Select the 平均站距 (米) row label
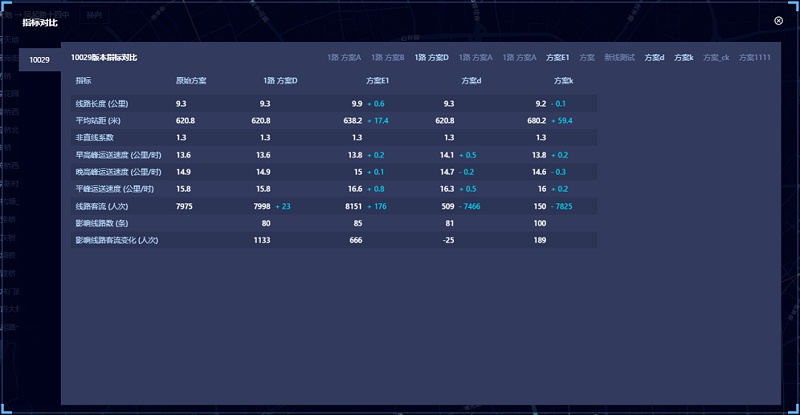Image resolution: width=800 pixels, height=415 pixels. (98, 120)
